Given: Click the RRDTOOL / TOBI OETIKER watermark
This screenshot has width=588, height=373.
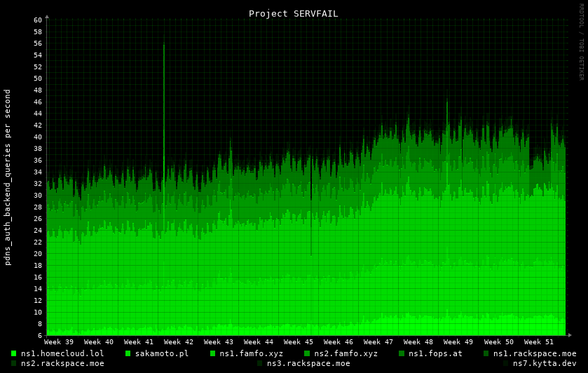Looking at the screenshot, I should 581,42.
